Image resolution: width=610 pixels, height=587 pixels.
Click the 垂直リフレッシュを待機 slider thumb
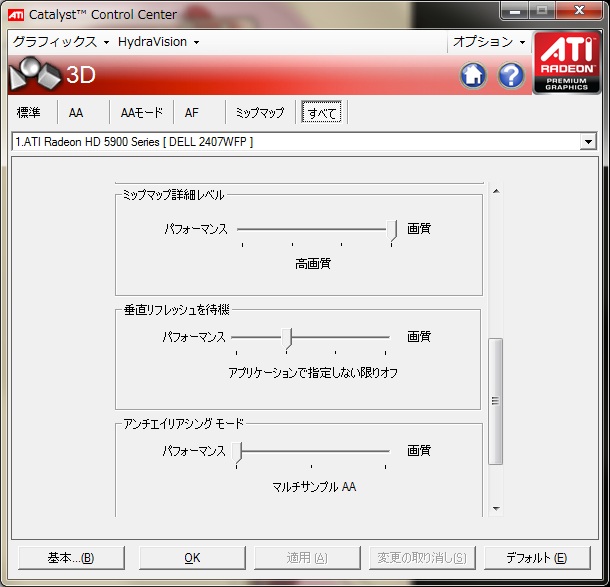tap(287, 338)
